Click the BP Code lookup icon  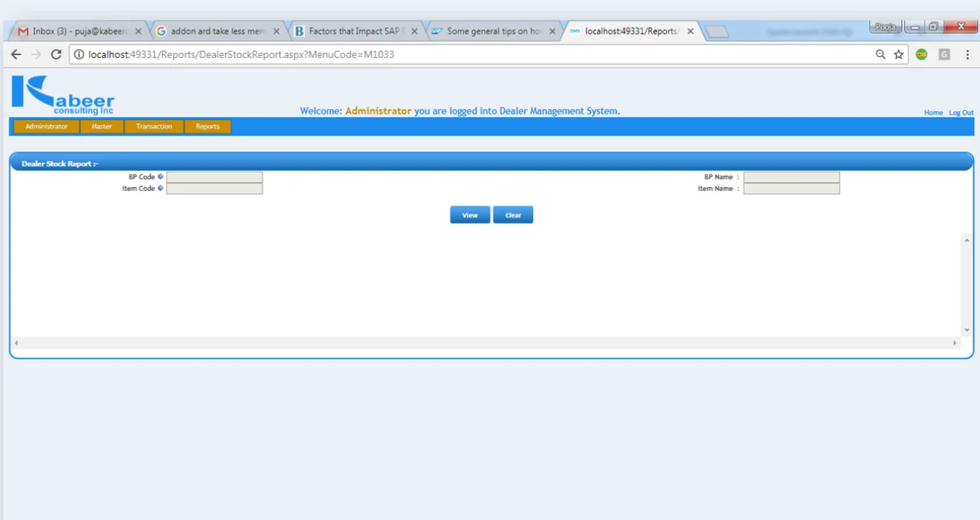coord(160,177)
